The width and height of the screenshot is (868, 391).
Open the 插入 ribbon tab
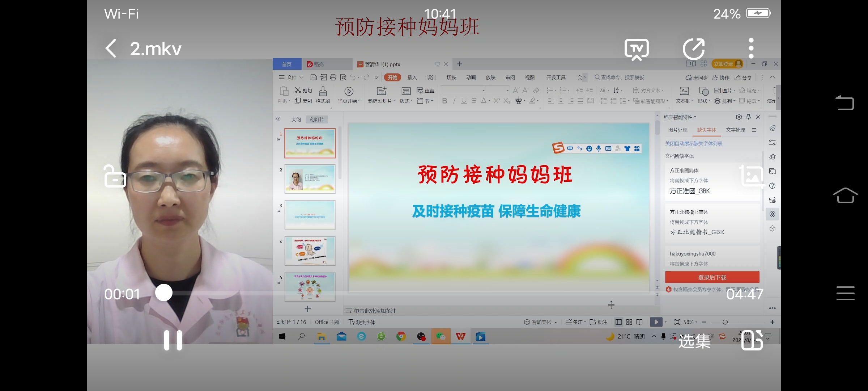click(x=412, y=77)
